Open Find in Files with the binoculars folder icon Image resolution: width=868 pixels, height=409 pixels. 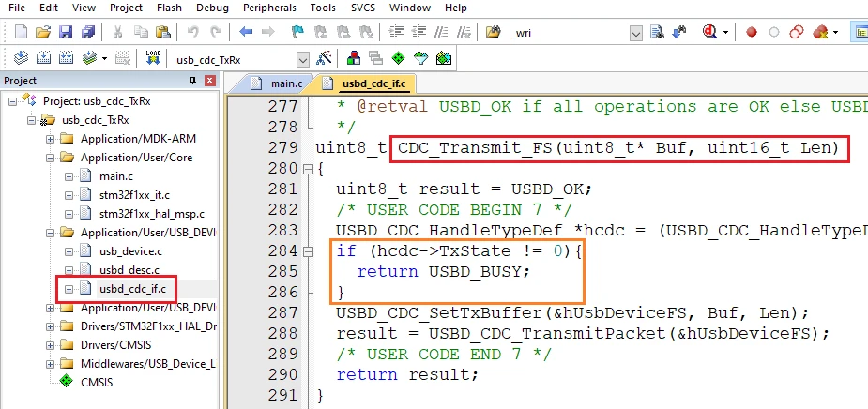pos(494,32)
